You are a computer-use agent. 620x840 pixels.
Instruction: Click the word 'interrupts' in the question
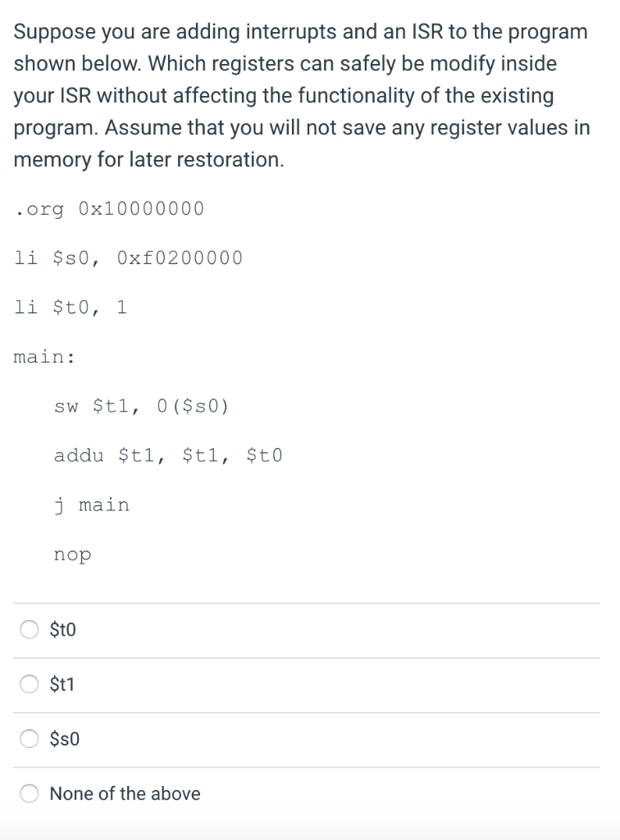(291, 32)
